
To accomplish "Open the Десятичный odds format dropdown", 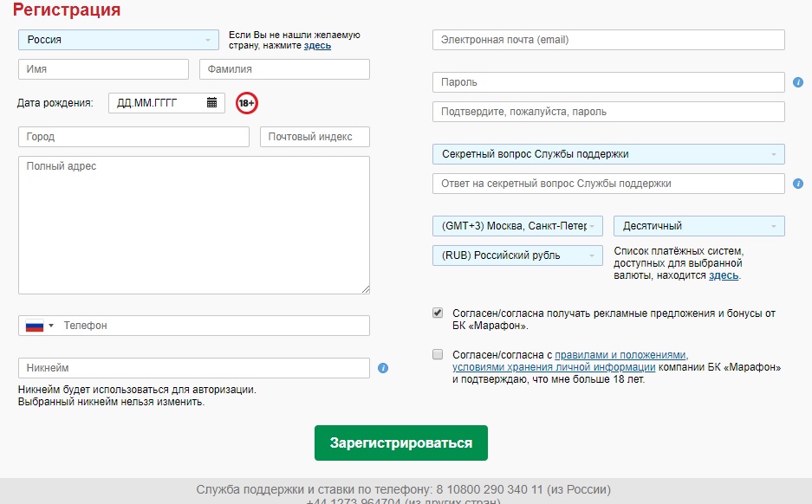I will (699, 226).
